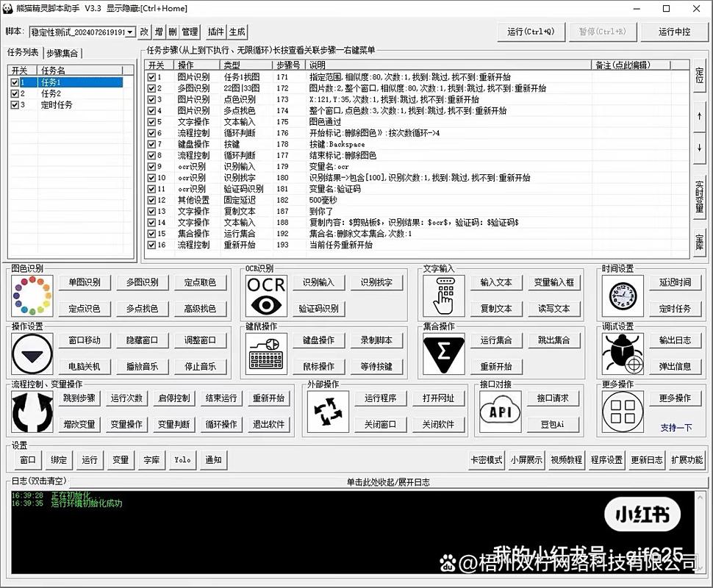Click the 跳到步骤 button
The image size is (713, 588).
pyautogui.click(x=79, y=398)
